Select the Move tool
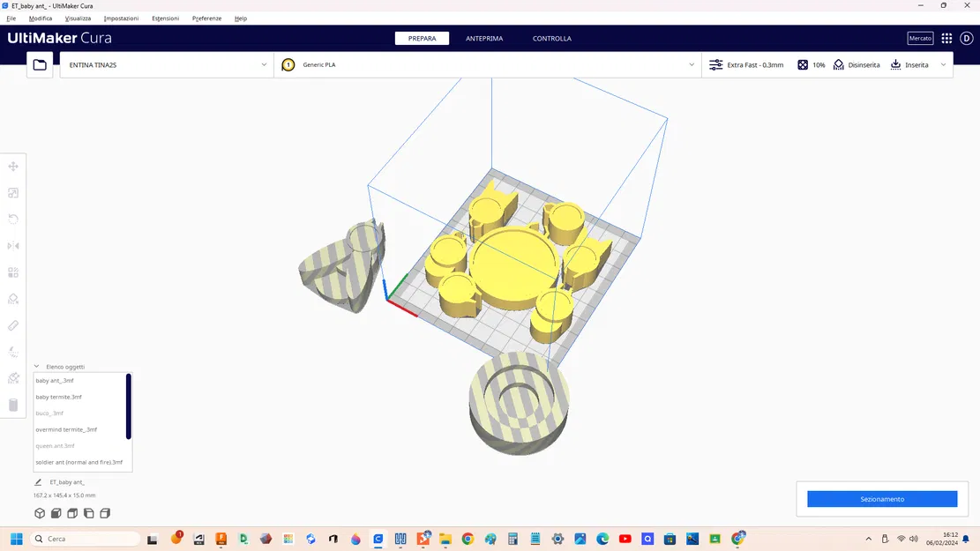980x551 pixels. pyautogui.click(x=13, y=166)
